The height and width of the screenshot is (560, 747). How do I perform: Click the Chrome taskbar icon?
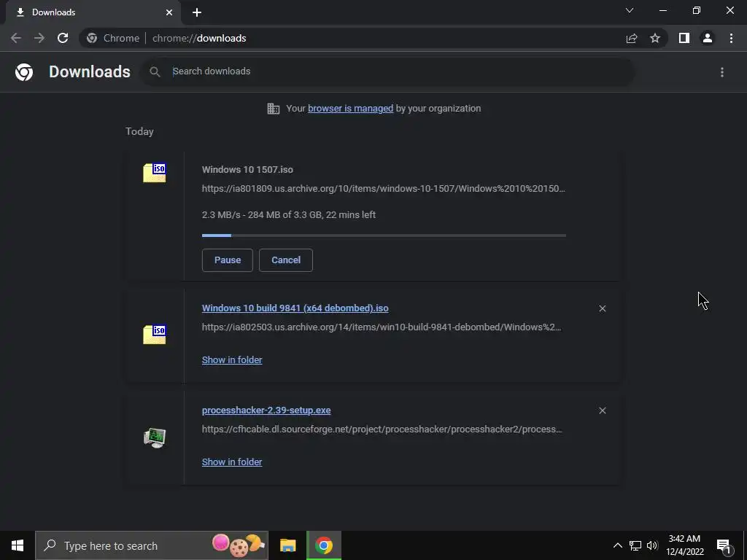[x=324, y=545]
